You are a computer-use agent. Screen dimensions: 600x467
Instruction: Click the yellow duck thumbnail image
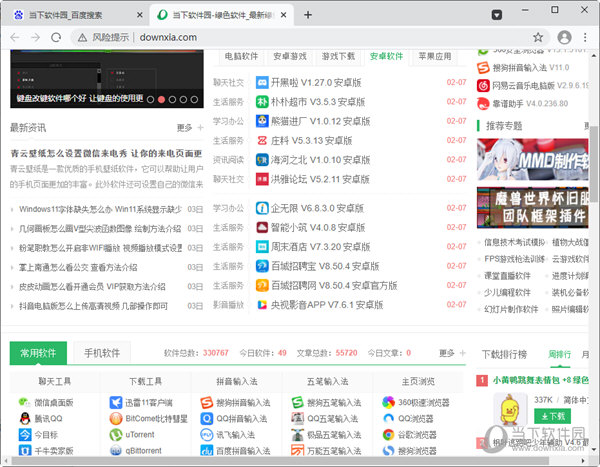510,410
